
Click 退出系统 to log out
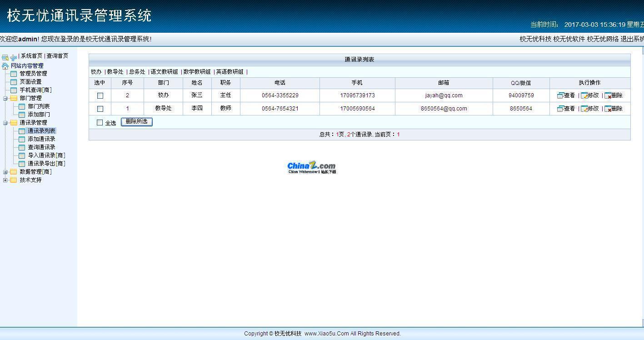tap(632, 39)
